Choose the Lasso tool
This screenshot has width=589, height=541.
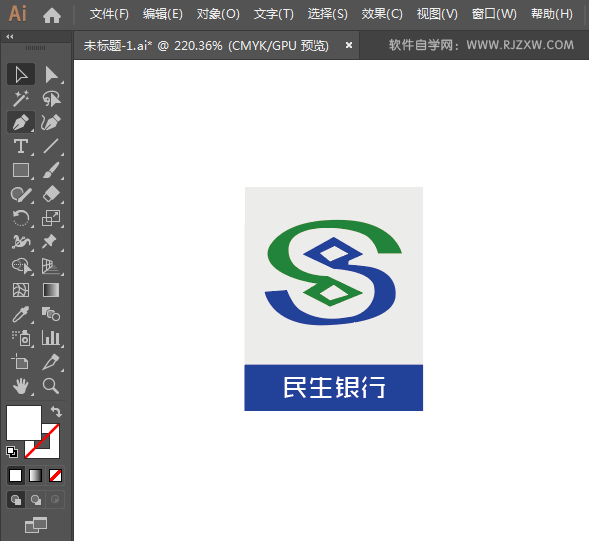click(x=51, y=98)
